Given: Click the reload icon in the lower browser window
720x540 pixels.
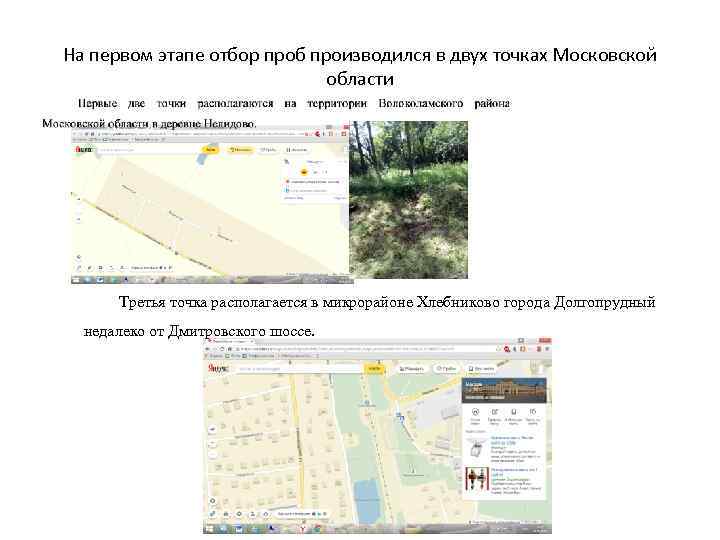Looking at the screenshot, I should [x=223, y=349].
